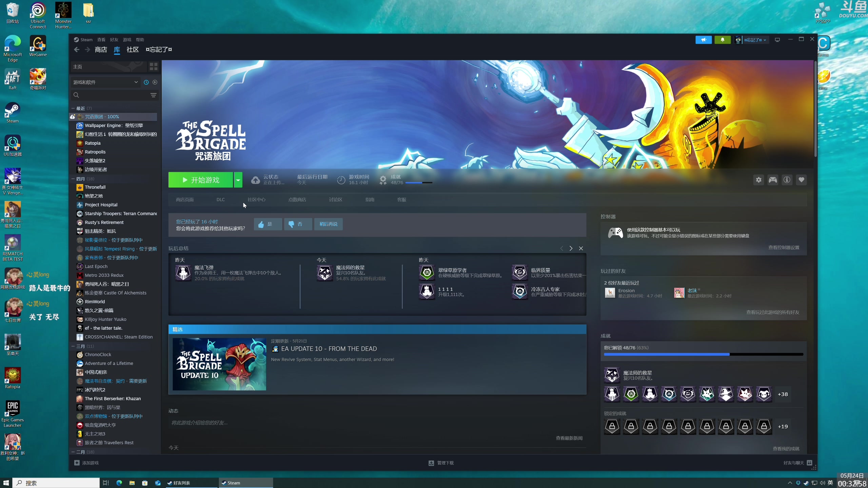Screen dimensions: 868x488
Task: Click thumbs up recommend Yes button
Action: (x=268, y=224)
